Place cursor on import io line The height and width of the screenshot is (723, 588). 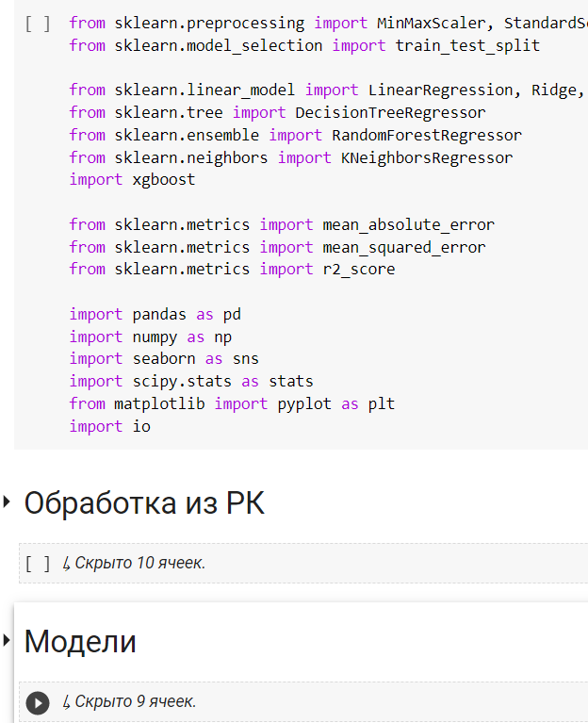(109, 426)
